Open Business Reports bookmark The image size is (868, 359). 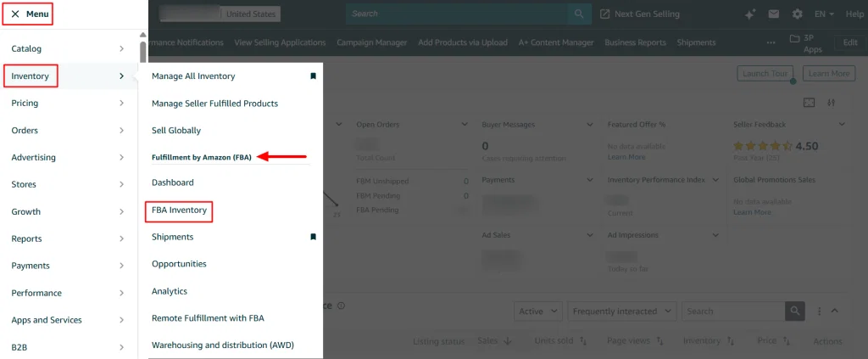[635, 42]
